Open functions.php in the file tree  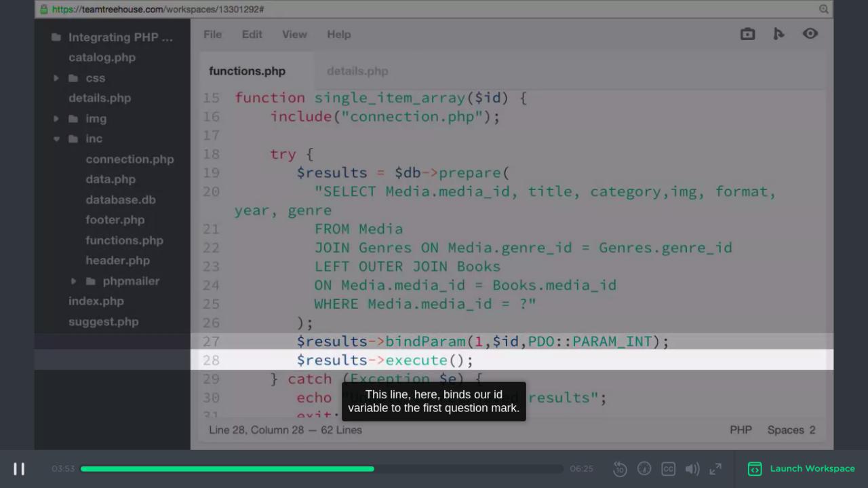(x=124, y=240)
